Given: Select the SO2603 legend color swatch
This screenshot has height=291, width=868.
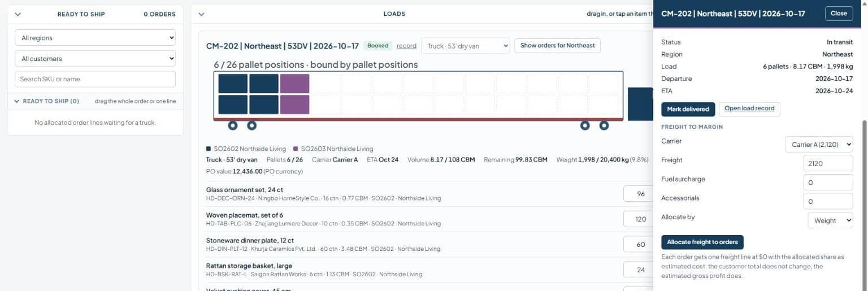Looking at the screenshot, I should [296, 149].
